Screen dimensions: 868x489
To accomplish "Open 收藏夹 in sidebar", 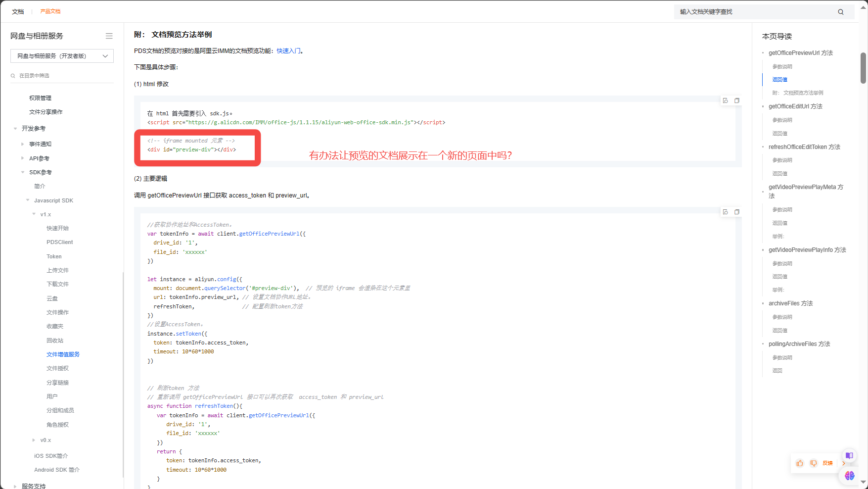I will [x=55, y=326].
